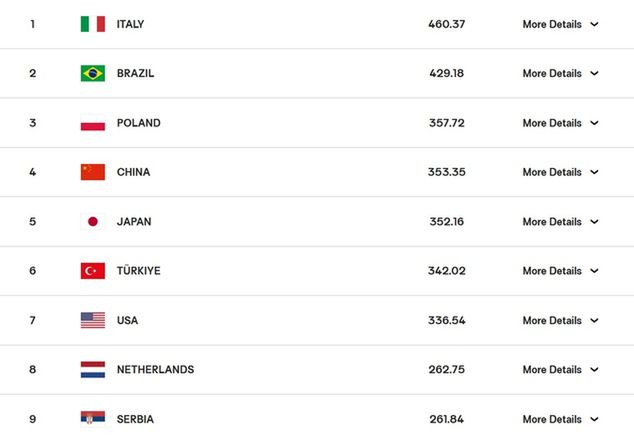Expand More Details chevron for Italy

pyautogui.click(x=594, y=24)
